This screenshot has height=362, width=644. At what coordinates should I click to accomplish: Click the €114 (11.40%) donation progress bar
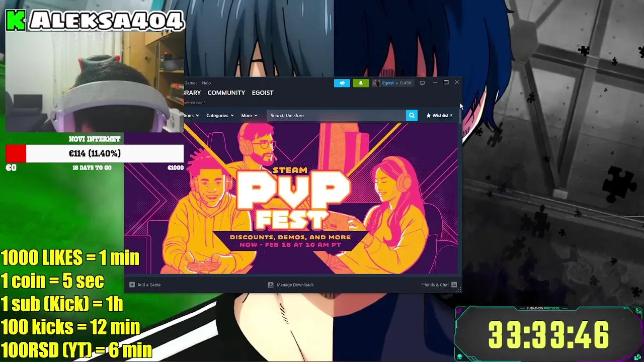click(x=95, y=153)
